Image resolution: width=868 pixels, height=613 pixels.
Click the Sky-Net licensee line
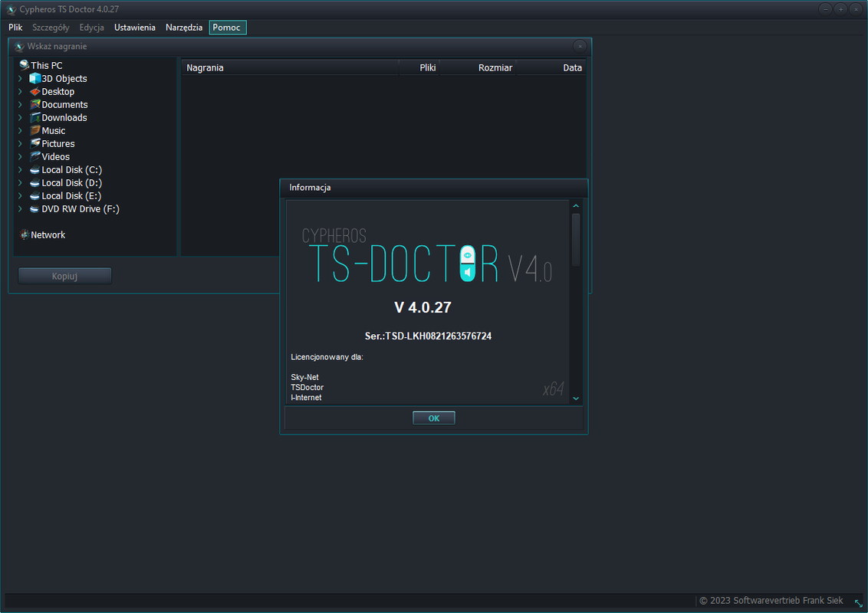coord(305,377)
